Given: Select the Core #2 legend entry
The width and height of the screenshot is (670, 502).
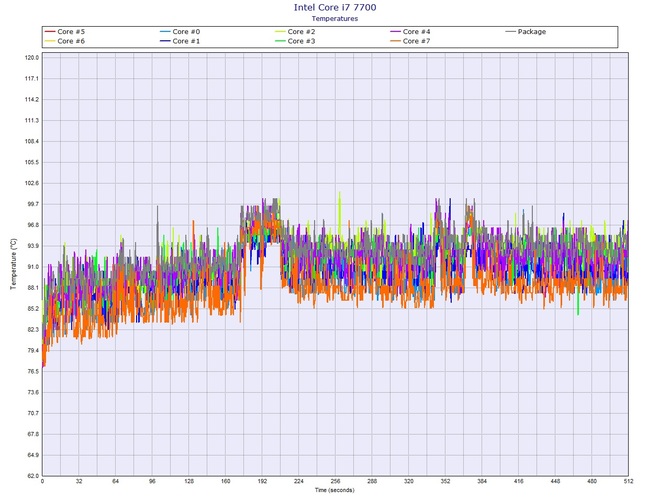Looking at the screenshot, I should 295,32.
